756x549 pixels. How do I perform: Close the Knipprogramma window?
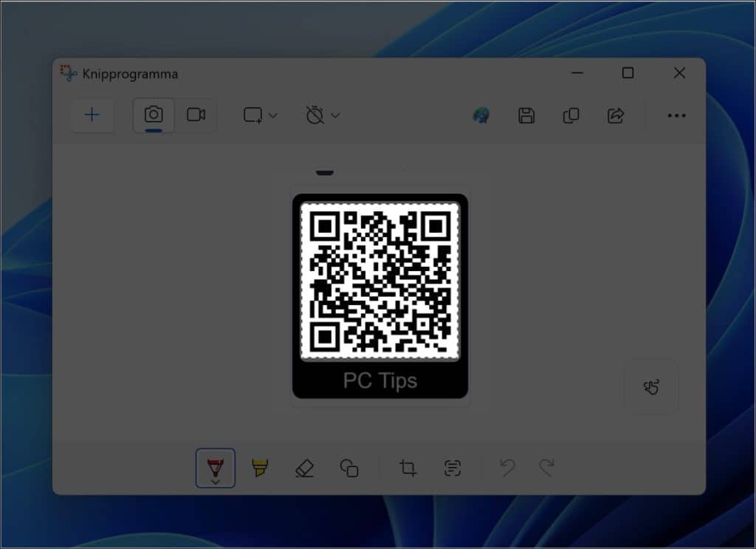click(x=679, y=73)
